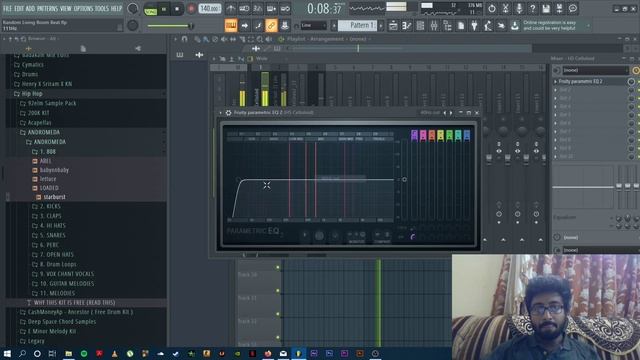The height and width of the screenshot is (360, 640).
Task: Open the Channel rack icon
Action: pyautogui.click(x=420, y=26)
